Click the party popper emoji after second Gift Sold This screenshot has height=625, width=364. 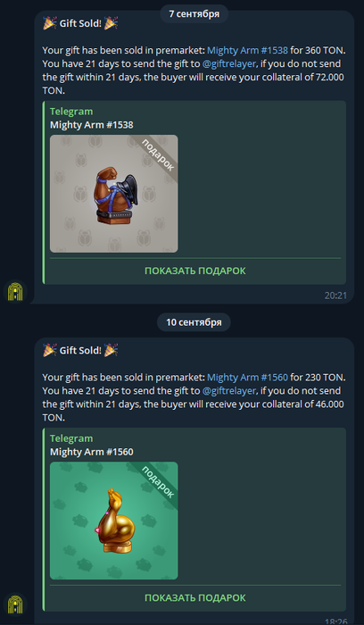coord(112,350)
